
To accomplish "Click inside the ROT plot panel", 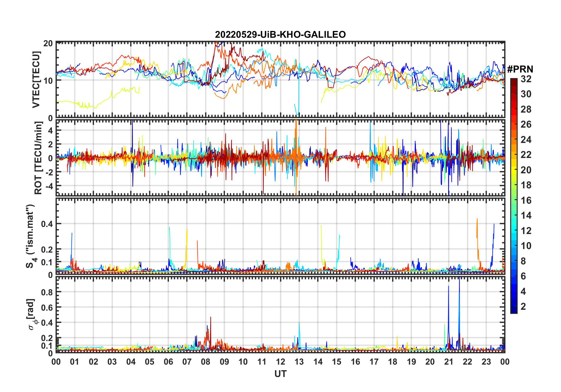I will (280, 157).
